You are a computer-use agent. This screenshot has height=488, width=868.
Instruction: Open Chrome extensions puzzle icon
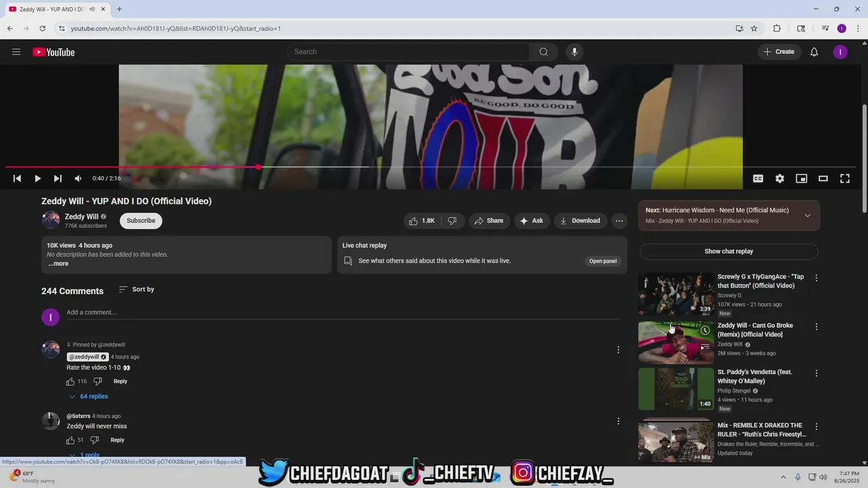[x=777, y=28]
